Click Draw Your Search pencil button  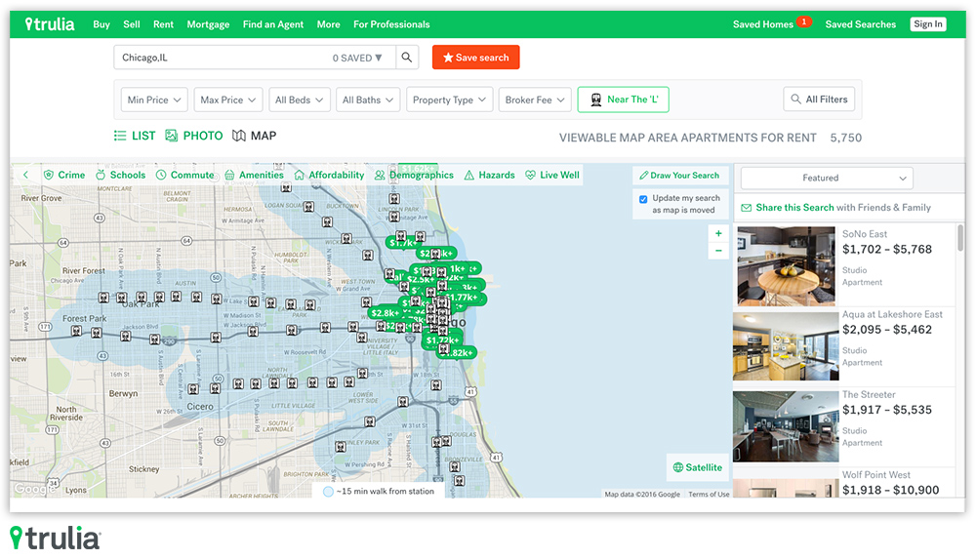[x=679, y=176]
